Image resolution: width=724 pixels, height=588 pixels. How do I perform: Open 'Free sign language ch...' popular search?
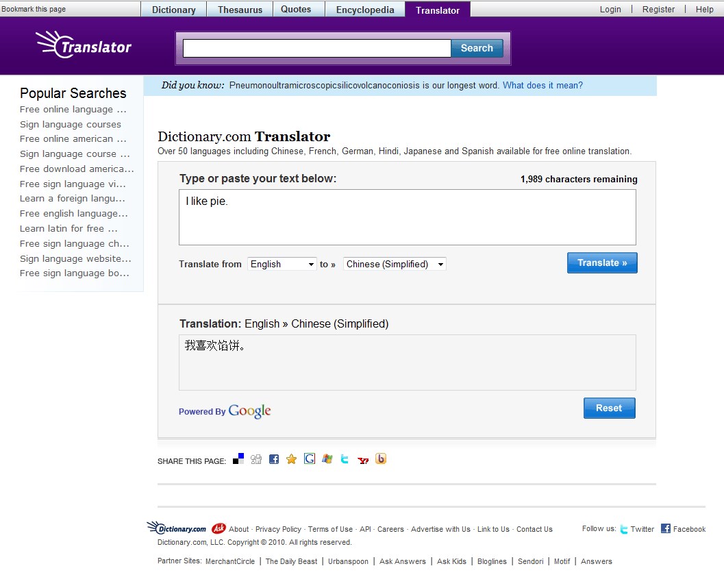tap(75, 243)
